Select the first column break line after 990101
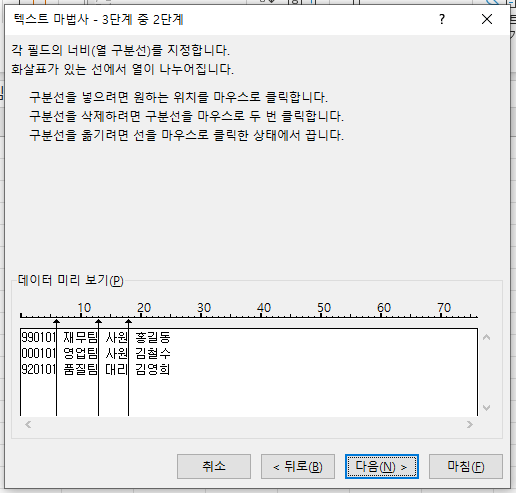 (x=56, y=367)
